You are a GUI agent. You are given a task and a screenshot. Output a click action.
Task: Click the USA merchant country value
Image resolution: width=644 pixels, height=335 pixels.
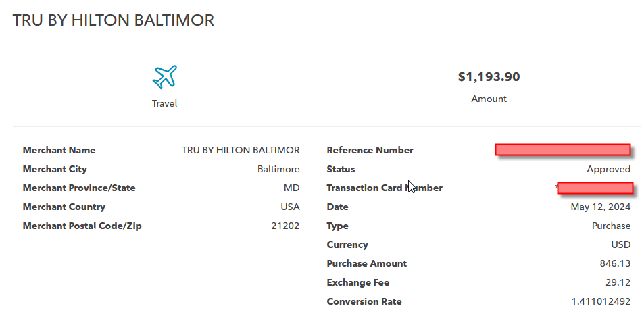pyautogui.click(x=290, y=207)
